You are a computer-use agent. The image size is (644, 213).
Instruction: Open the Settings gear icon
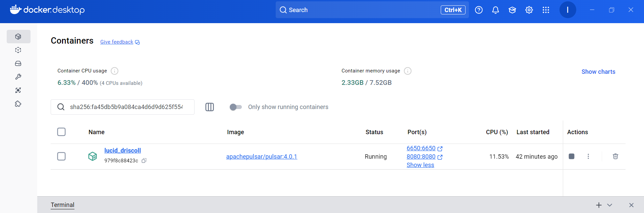coord(529,10)
